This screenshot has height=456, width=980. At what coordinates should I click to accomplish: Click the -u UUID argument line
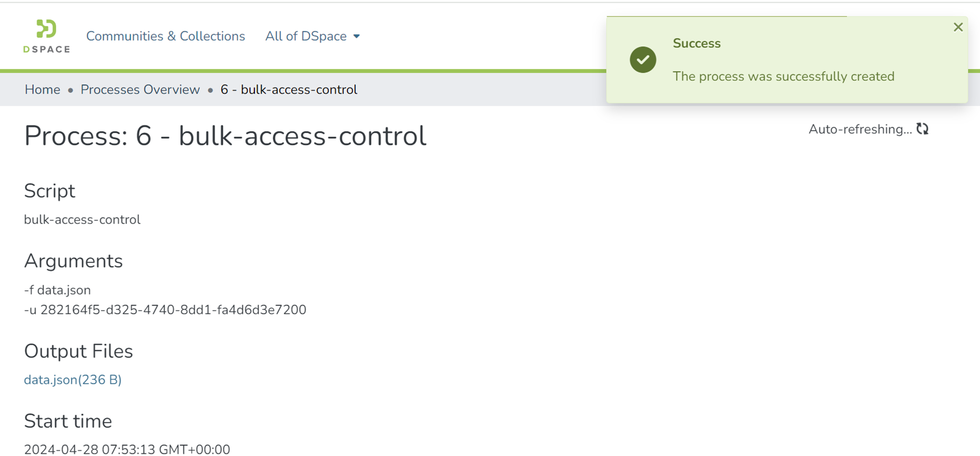point(165,309)
